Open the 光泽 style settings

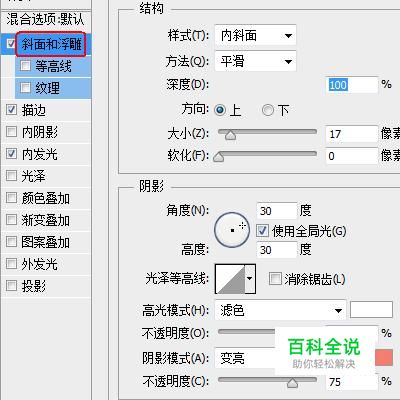33,176
